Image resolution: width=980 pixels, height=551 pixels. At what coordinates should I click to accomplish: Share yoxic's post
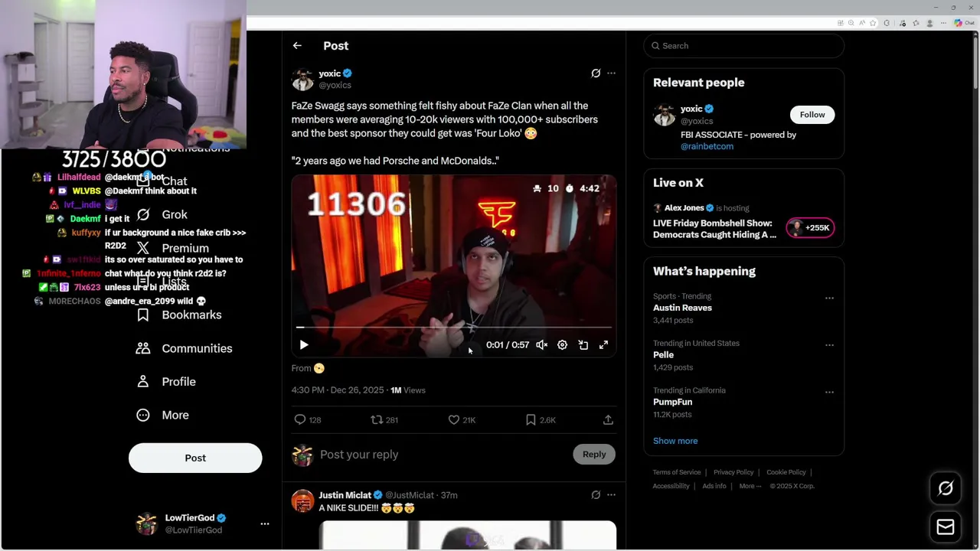point(608,420)
